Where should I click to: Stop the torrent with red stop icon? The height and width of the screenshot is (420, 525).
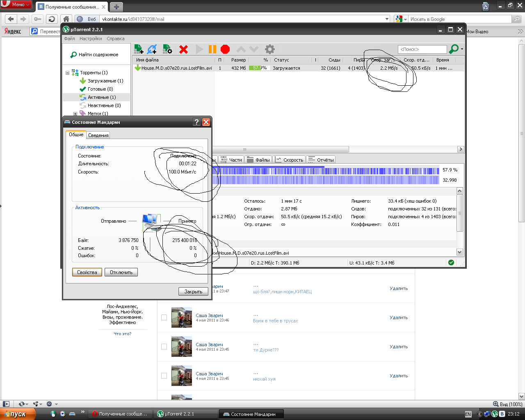[x=225, y=49]
